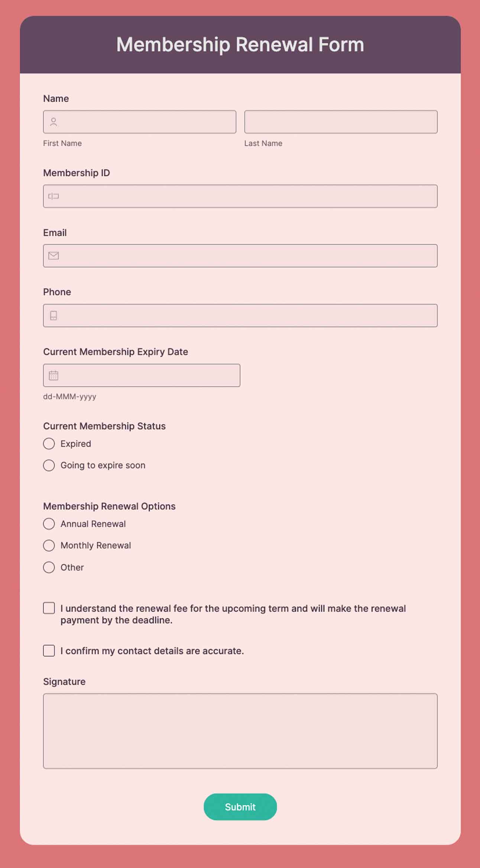Click the person icon in First Name field
480x868 pixels.
pyautogui.click(x=53, y=121)
